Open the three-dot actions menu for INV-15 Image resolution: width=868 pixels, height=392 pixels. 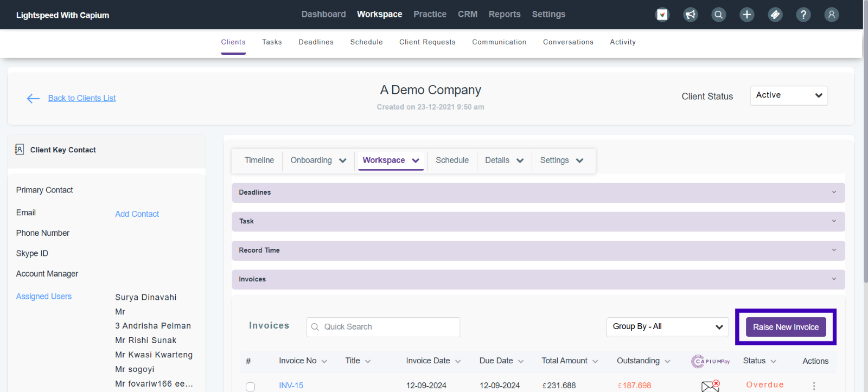(814, 386)
